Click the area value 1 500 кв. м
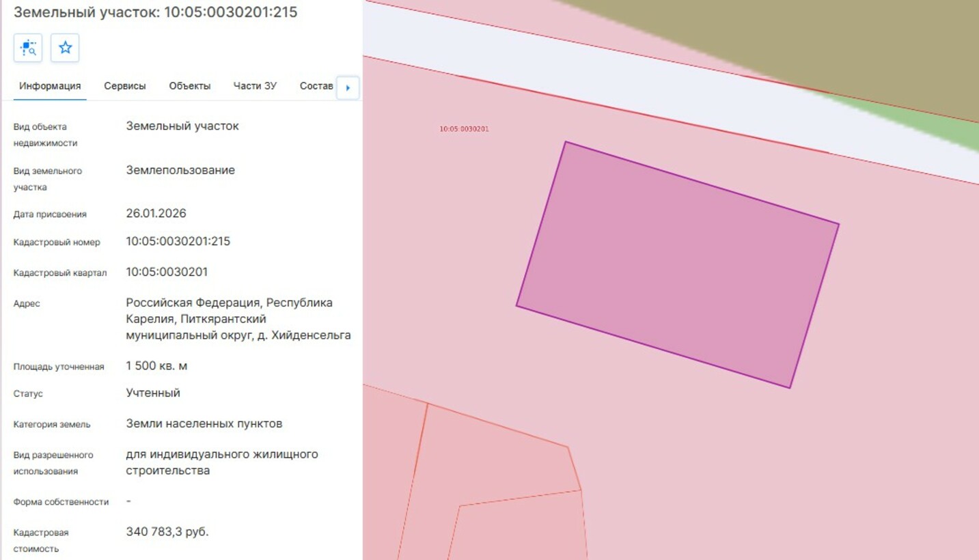The image size is (979, 560). pyautogui.click(x=156, y=366)
